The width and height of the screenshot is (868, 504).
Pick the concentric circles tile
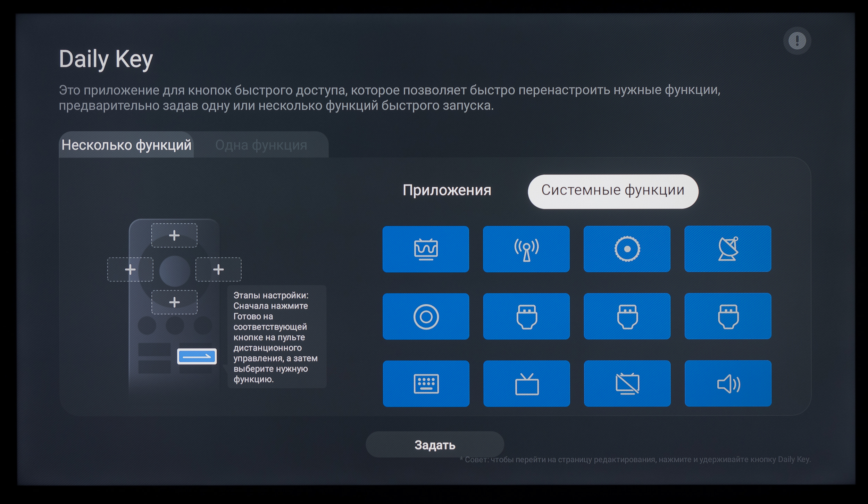(426, 316)
